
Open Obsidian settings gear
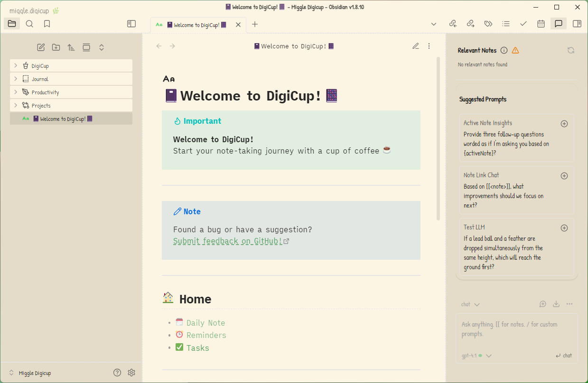point(131,373)
